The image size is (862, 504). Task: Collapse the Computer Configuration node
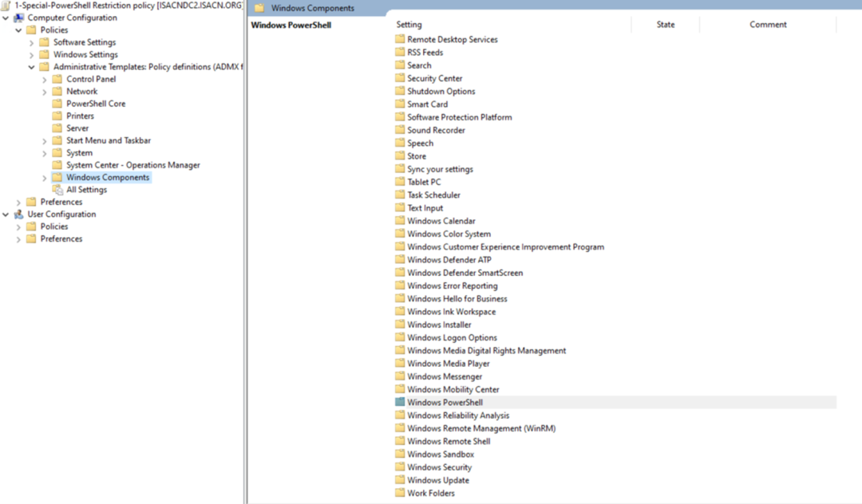tap(6, 18)
